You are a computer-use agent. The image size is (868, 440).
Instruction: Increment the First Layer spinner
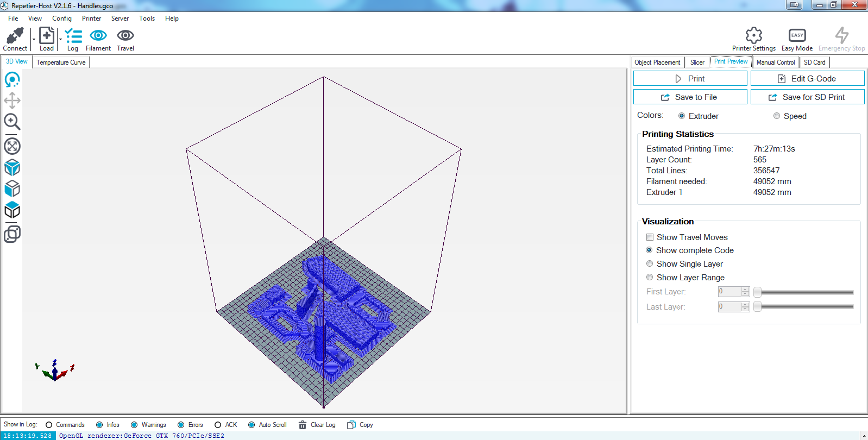point(745,289)
